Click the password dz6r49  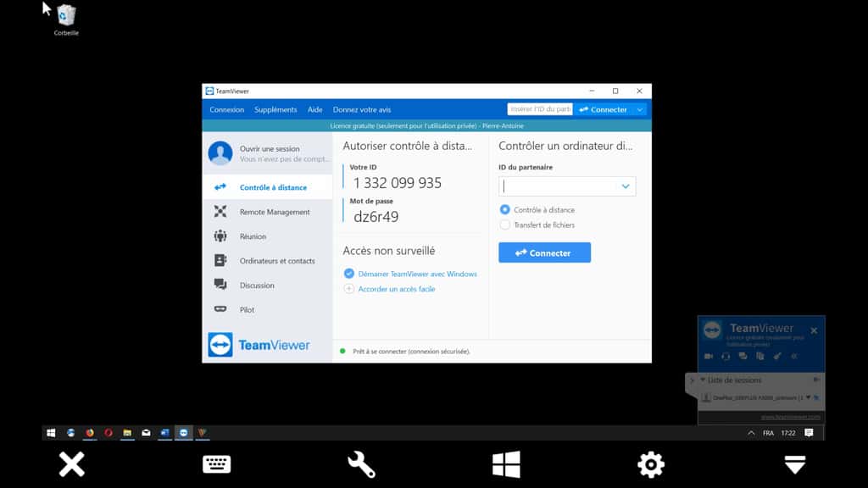[x=376, y=217]
